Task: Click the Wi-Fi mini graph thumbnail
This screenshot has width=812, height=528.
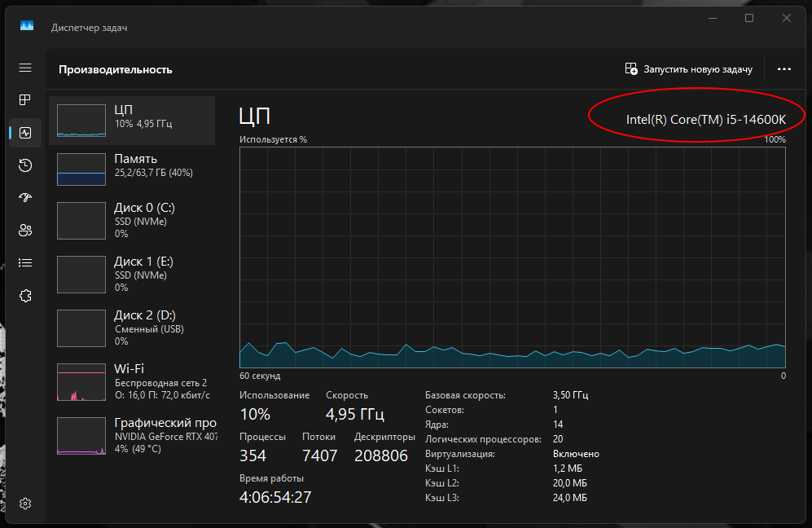Action: (x=81, y=382)
